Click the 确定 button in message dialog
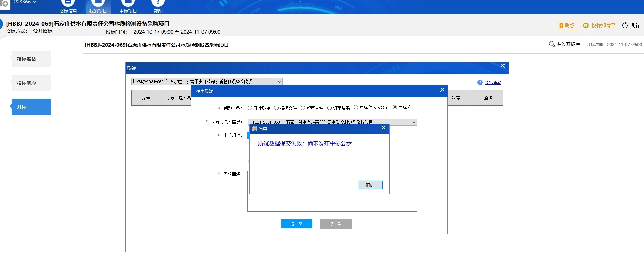 pyautogui.click(x=371, y=185)
